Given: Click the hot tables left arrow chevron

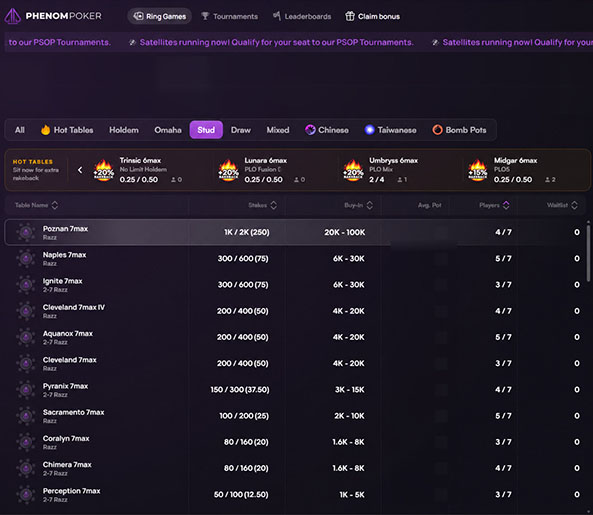Looking at the screenshot, I should 80,170.
